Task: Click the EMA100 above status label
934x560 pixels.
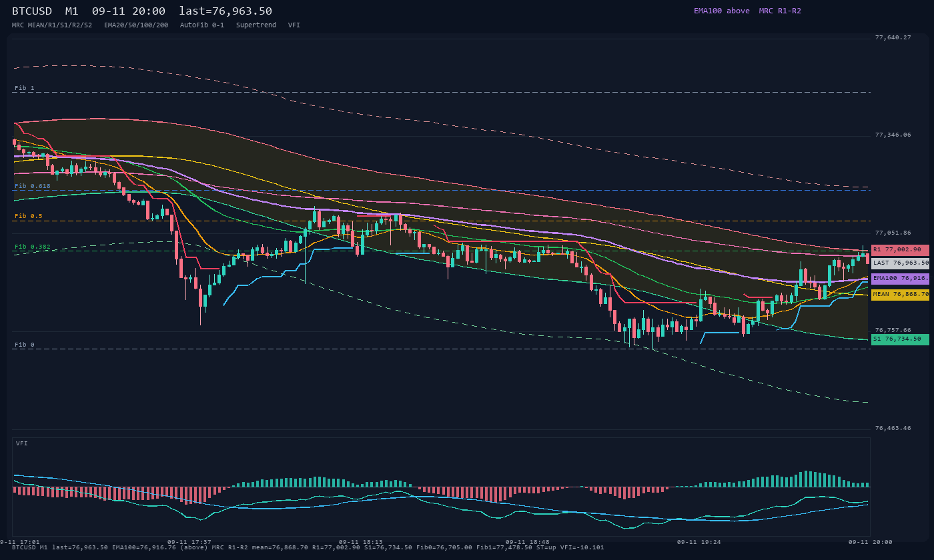Action: [721, 11]
